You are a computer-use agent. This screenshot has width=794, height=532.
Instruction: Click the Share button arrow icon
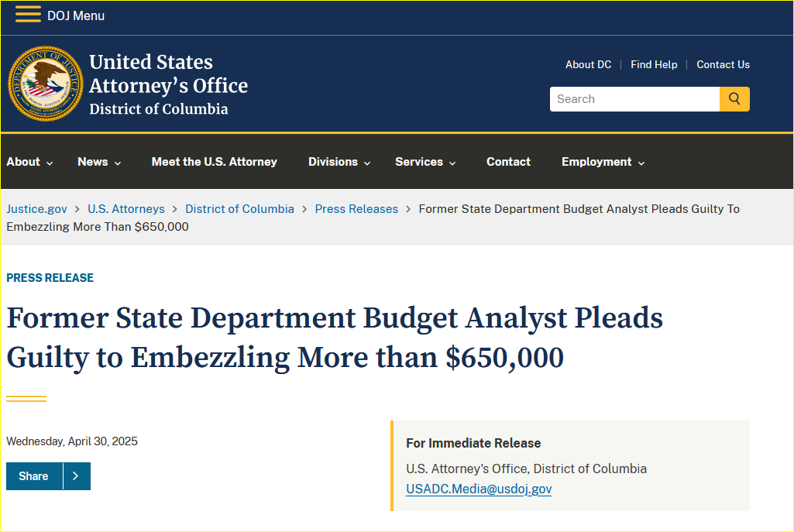point(76,475)
